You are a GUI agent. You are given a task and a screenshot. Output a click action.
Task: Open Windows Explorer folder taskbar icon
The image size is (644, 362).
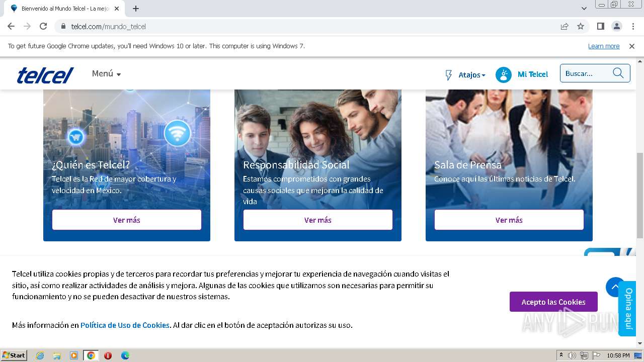click(x=57, y=355)
